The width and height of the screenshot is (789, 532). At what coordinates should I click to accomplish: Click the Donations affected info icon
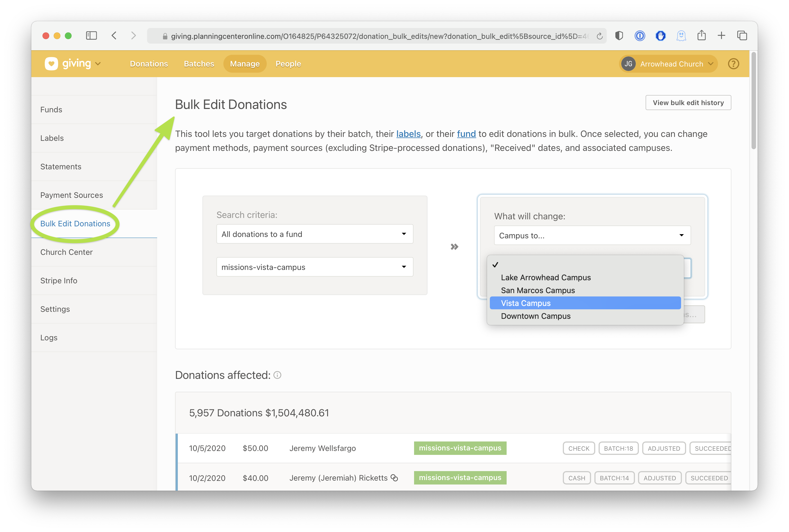point(277,375)
